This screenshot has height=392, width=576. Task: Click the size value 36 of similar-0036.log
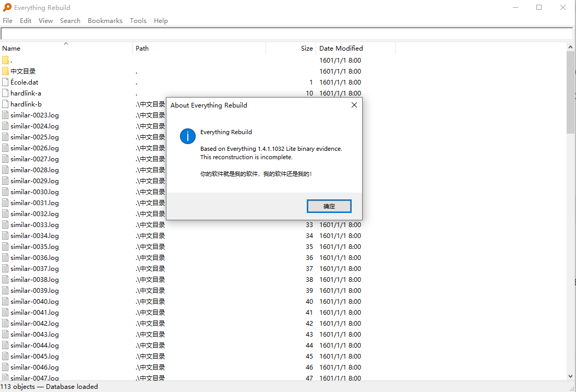(309, 257)
